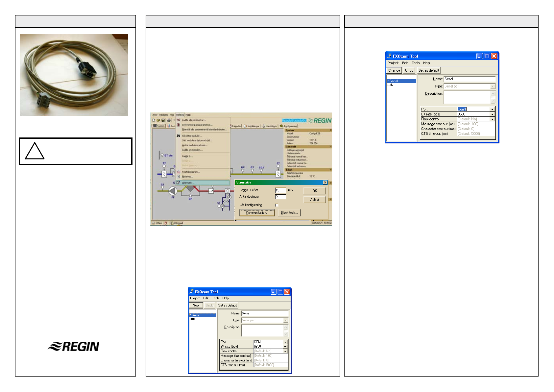Open Edit menu in window with New button
This screenshot has width=554, height=392.
click(206, 298)
